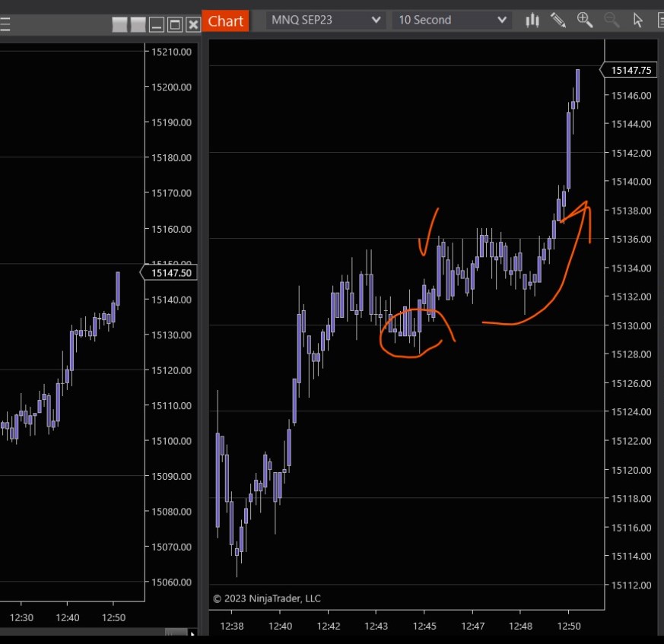Click the 15138.00 price axis label
The height and width of the screenshot is (644, 664).
(x=631, y=211)
